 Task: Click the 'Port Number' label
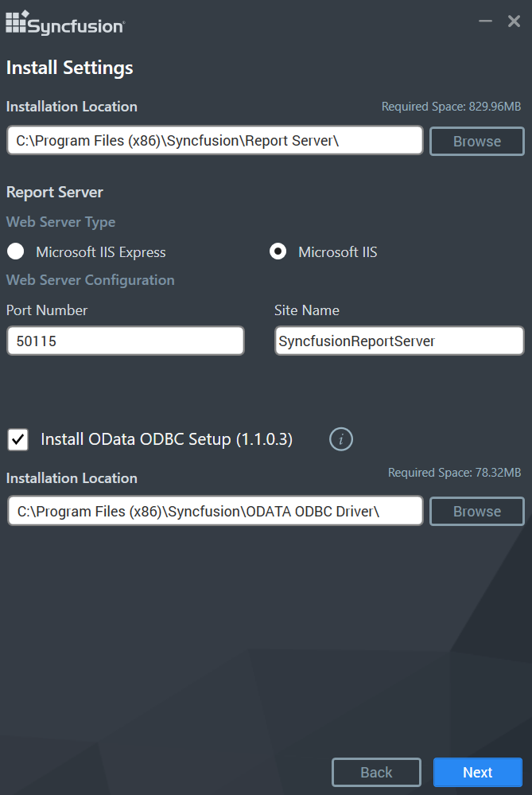(47, 310)
